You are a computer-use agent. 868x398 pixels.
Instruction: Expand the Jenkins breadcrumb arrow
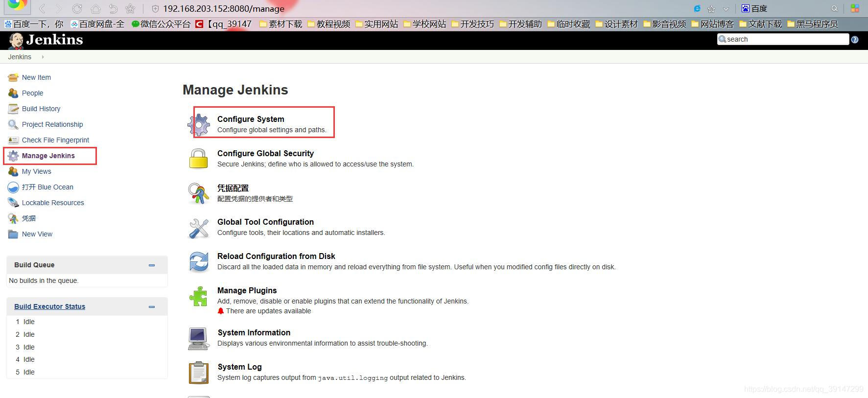(43, 57)
